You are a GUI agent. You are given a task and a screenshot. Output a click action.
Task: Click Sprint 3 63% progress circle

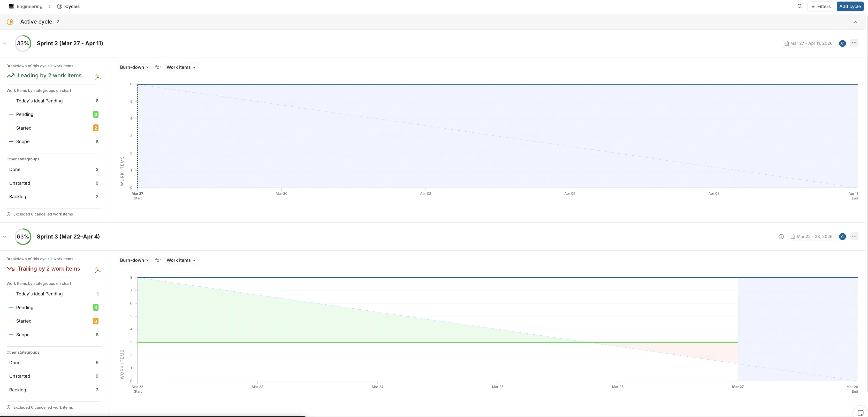(x=23, y=237)
